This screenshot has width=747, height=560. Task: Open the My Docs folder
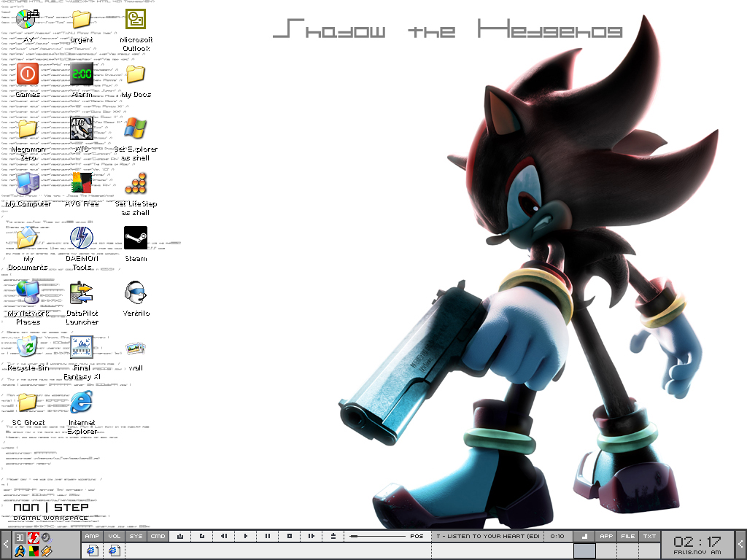click(136, 74)
